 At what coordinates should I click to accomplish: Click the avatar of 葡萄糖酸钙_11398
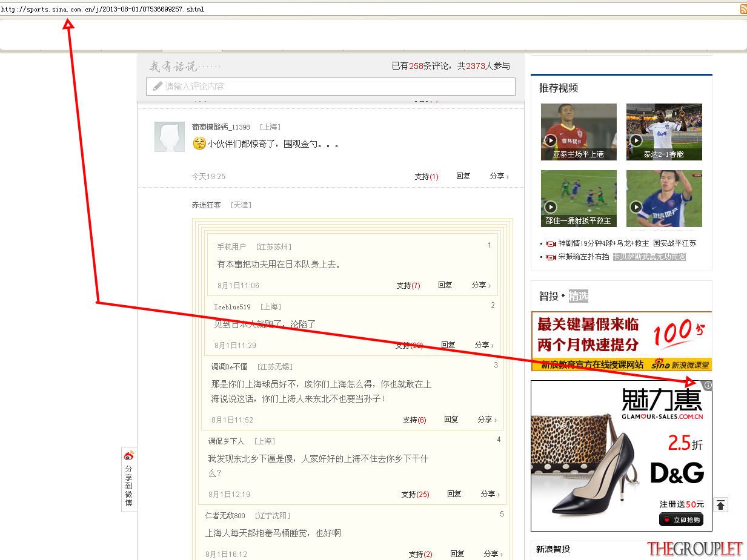pyautogui.click(x=170, y=136)
